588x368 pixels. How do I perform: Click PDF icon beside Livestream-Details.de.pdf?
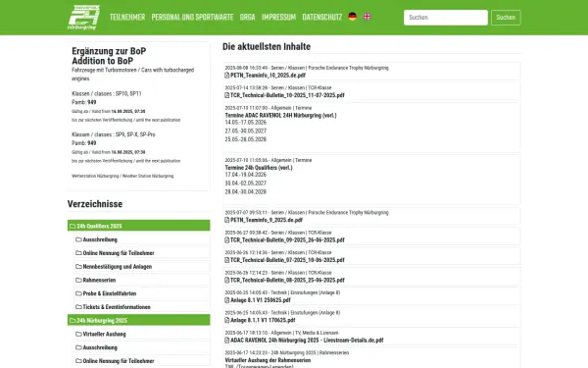pos(227,341)
